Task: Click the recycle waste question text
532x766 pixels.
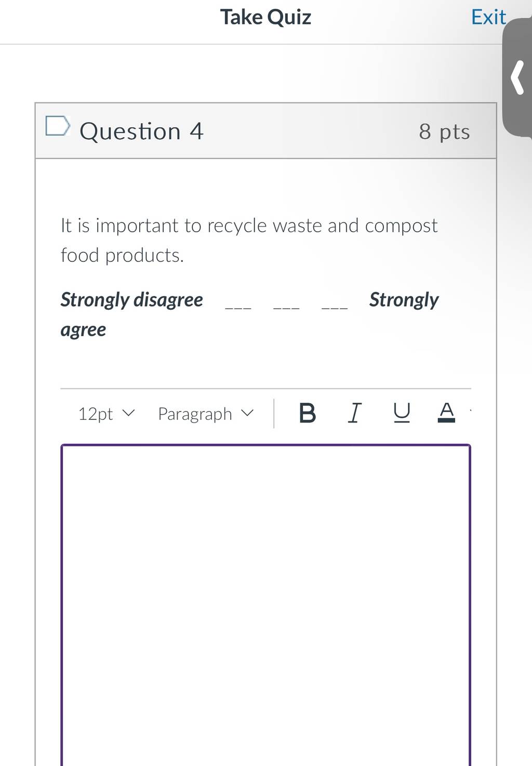Action: 249,240
